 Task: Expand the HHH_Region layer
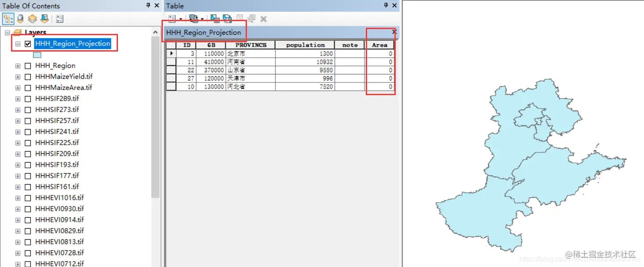(x=18, y=66)
